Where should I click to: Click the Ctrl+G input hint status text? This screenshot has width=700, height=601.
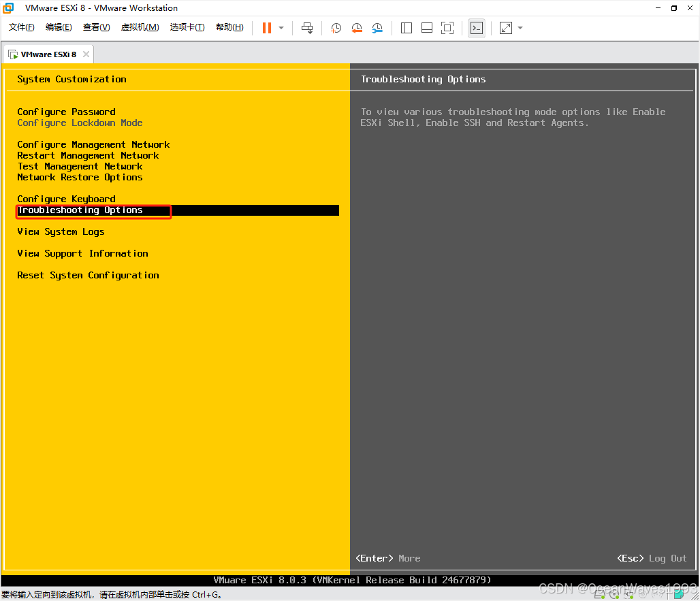coord(112,595)
